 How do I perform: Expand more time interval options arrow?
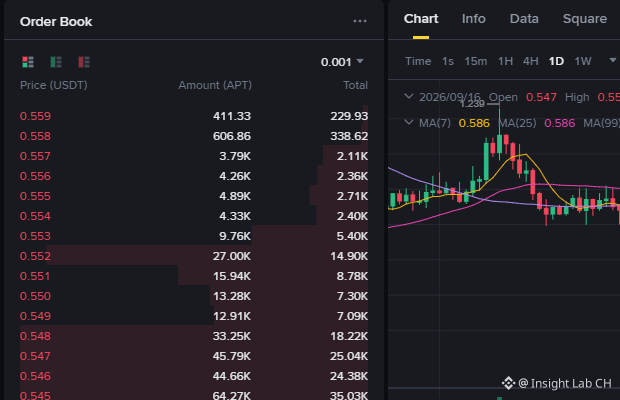[612, 60]
